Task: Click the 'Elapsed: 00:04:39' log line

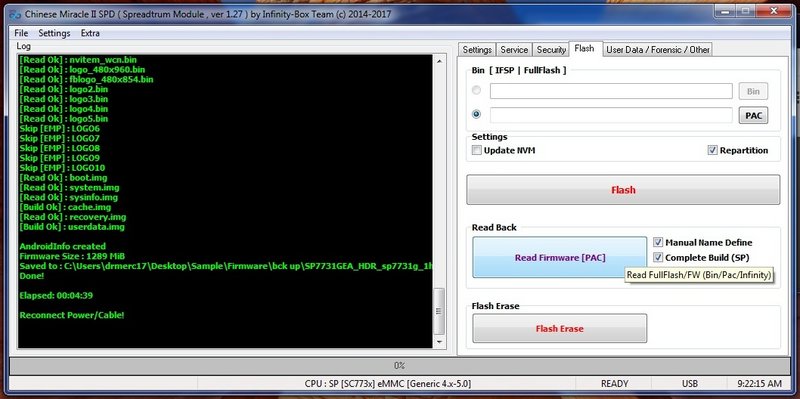Action: click(56, 295)
